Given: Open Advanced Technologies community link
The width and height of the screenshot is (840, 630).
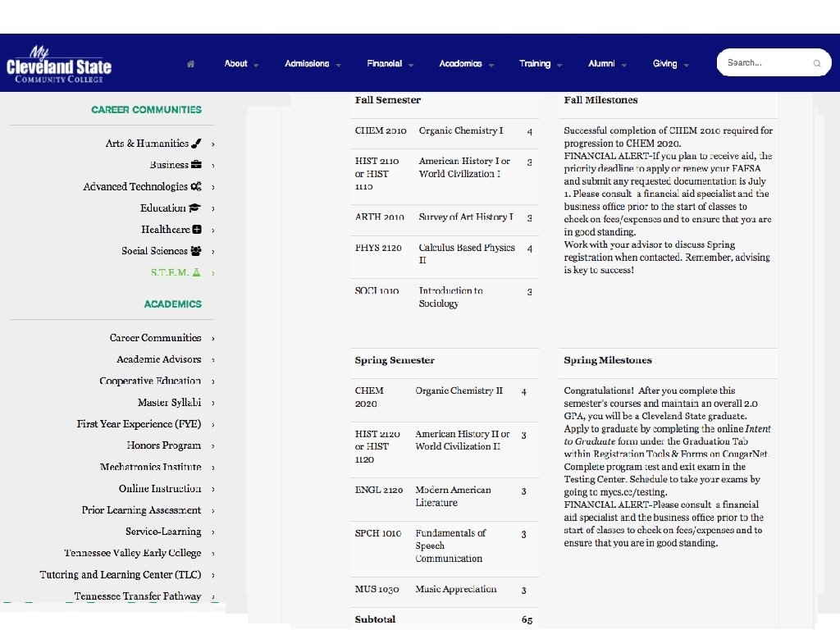Looking at the screenshot, I should [x=135, y=186].
